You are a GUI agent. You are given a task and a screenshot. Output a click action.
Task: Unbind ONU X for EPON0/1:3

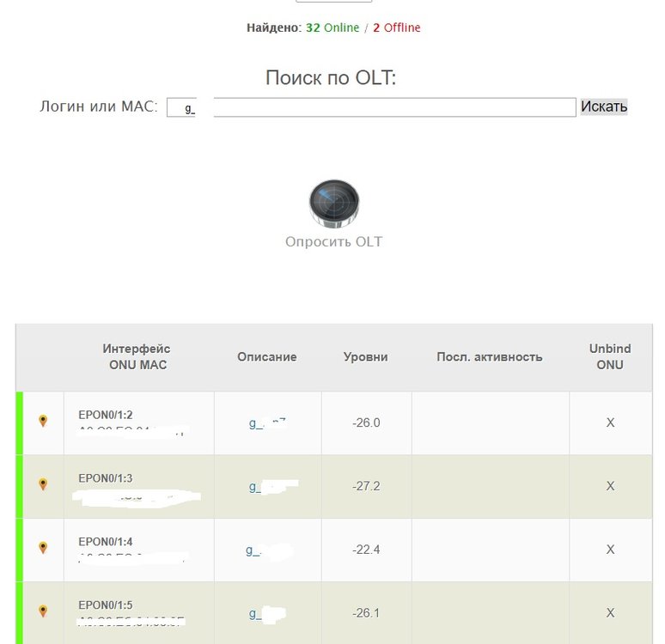tap(610, 486)
